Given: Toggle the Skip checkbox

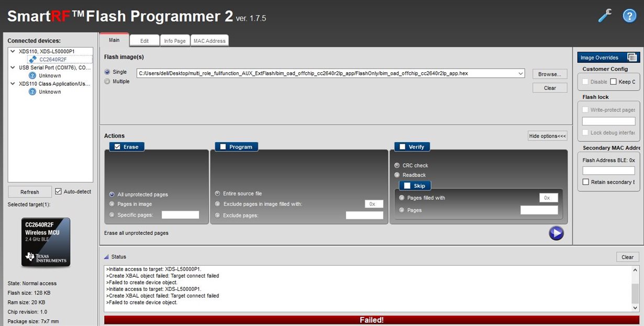Looking at the screenshot, I should 407,186.
